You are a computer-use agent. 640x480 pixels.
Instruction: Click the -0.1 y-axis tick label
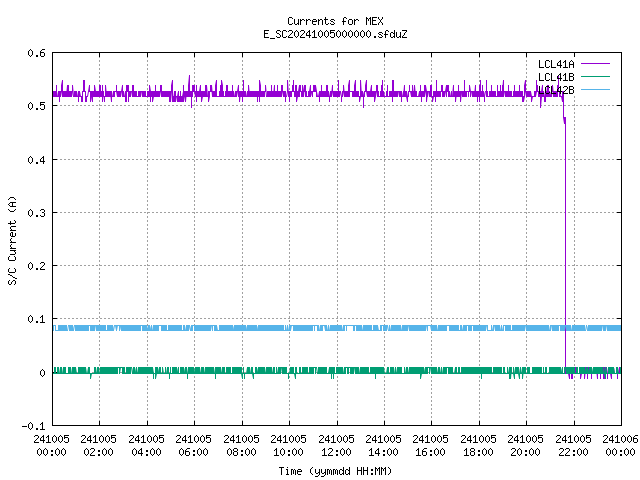33,426
